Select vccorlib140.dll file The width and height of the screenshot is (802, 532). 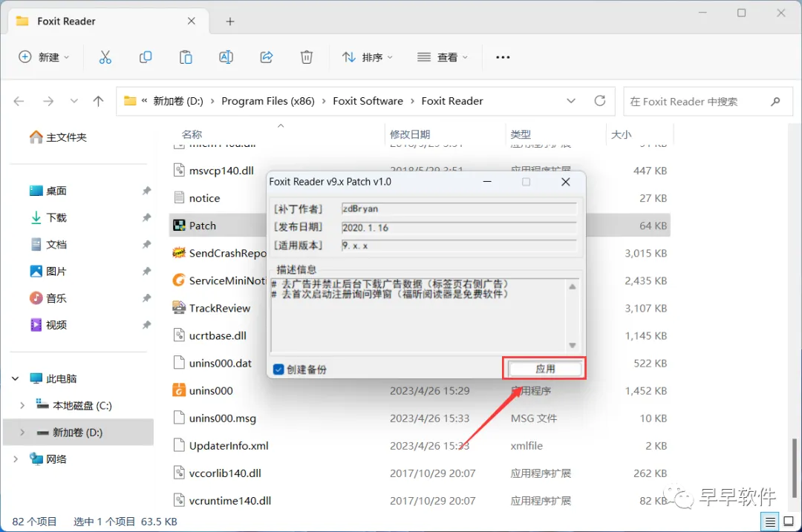(x=225, y=473)
